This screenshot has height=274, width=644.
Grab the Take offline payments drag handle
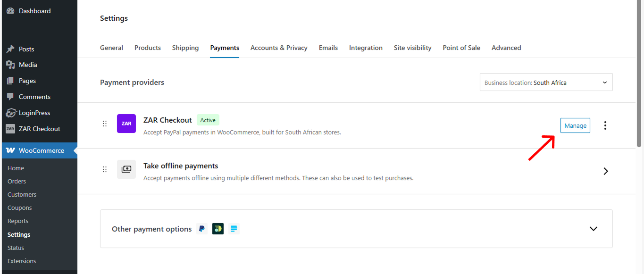(x=105, y=169)
